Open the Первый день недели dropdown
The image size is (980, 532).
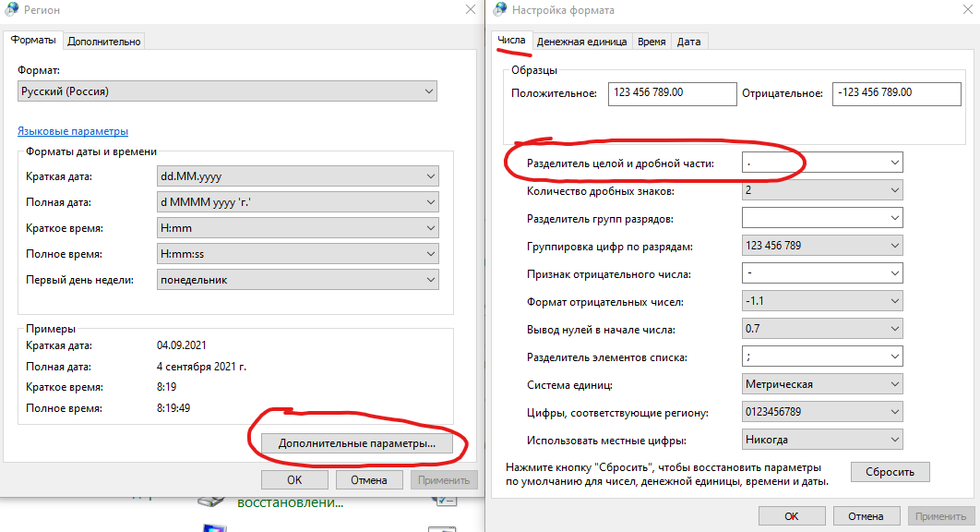[297, 280]
